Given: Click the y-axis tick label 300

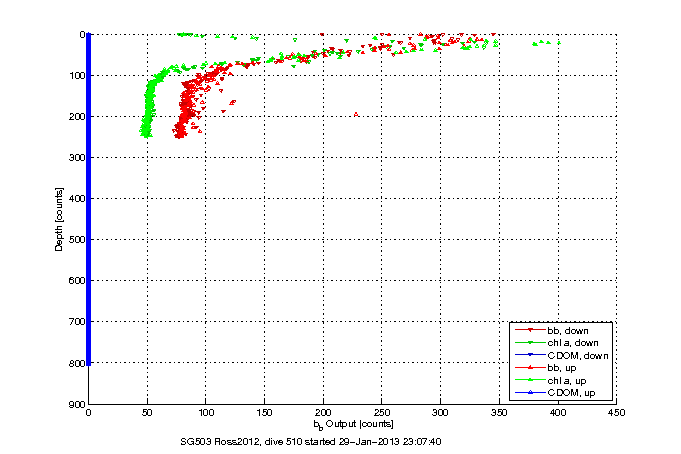Looking at the screenshot, I should click(x=76, y=158).
